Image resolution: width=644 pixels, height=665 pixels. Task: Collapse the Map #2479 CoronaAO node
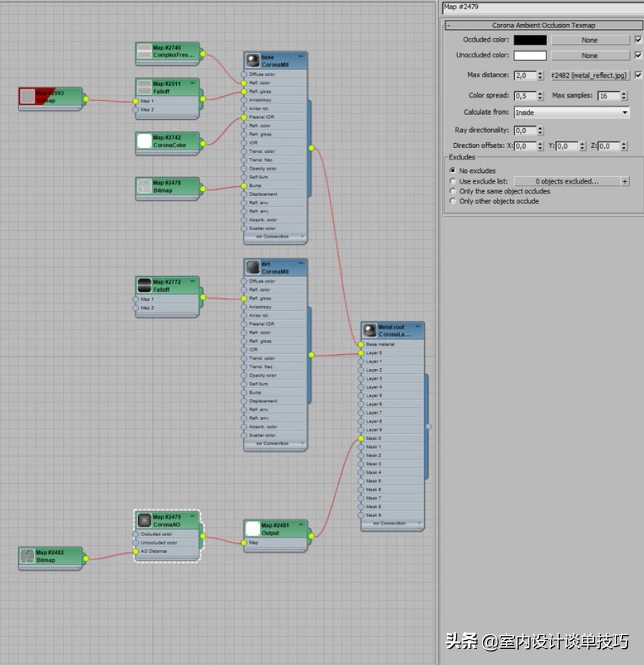pos(192,516)
